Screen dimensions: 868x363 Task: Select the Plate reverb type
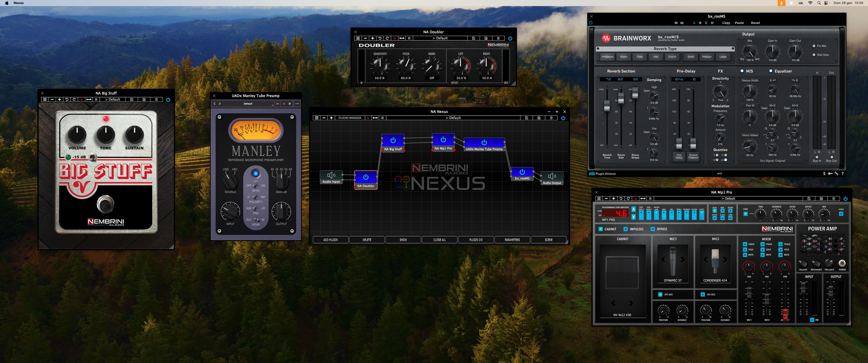[639, 57]
